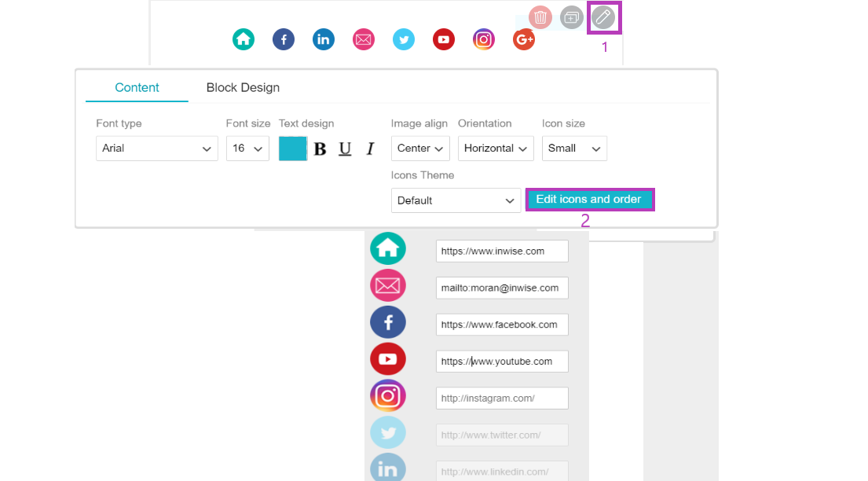Open the edit pencil tool for the block
The height and width of the screenshot is (481, 868).
(603, 17)
